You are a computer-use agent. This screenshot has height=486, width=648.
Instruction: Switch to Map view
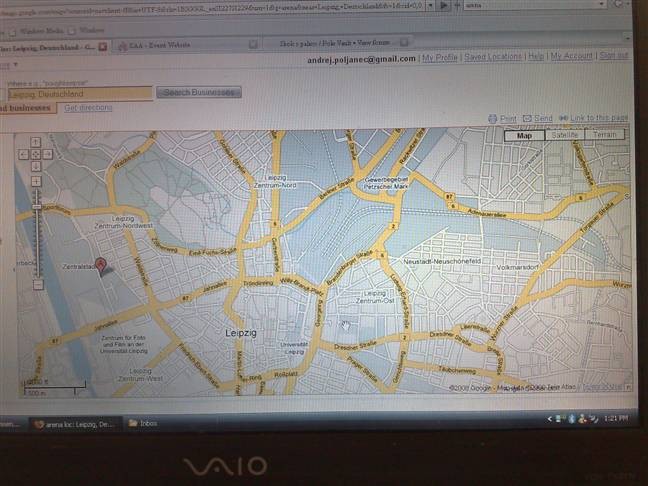pyautogui.click(x=524, y=135)
